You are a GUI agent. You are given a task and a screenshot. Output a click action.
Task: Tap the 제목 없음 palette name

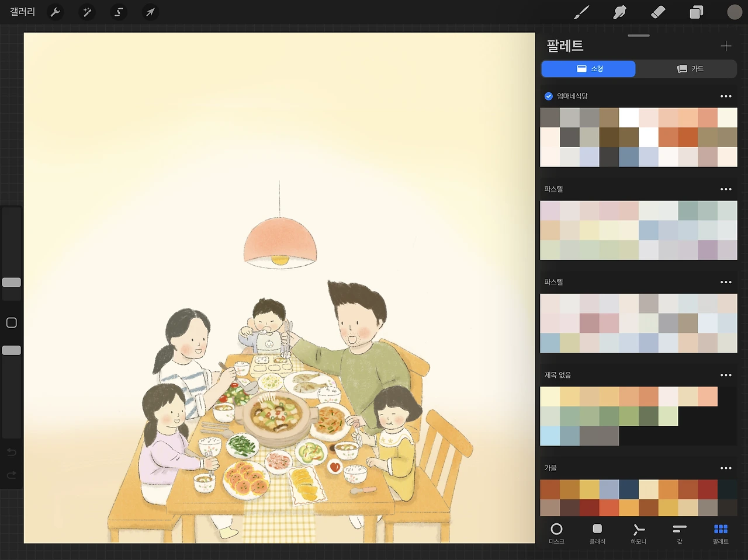[557, 375]
